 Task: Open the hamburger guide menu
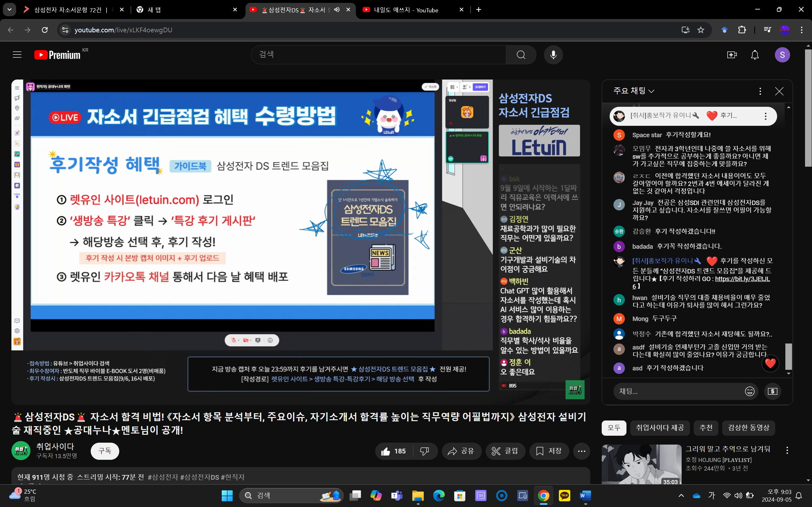point(17,55)
